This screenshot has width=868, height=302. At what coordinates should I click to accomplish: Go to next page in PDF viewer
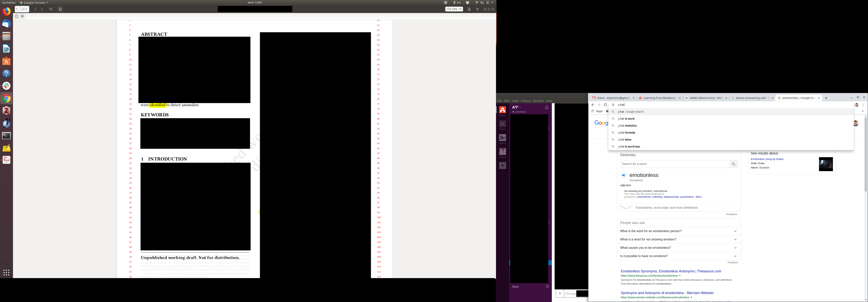tap(42, 9)
